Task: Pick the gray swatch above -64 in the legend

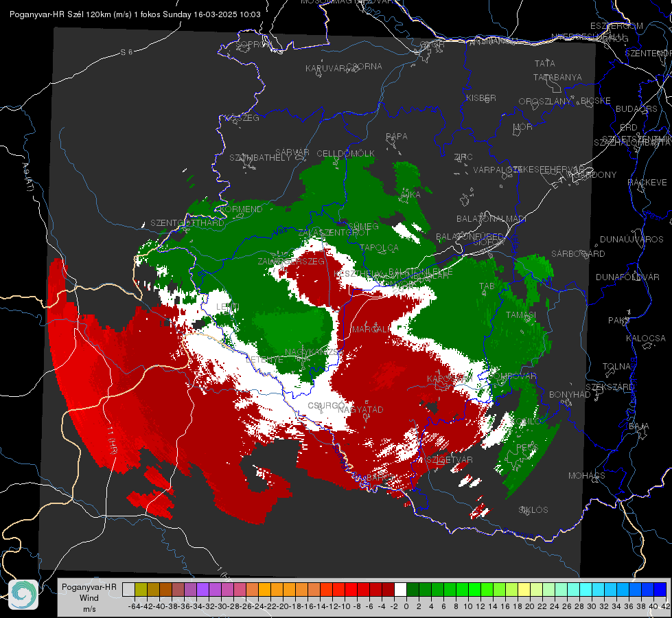Action: pos(128,589)
